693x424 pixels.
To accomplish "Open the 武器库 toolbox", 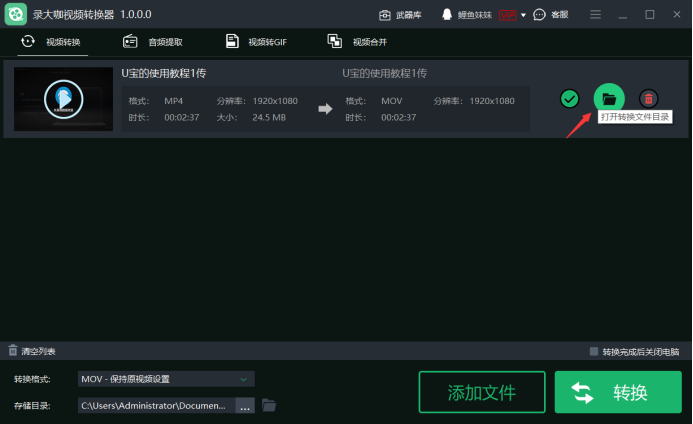I will [x=400, y=15].
